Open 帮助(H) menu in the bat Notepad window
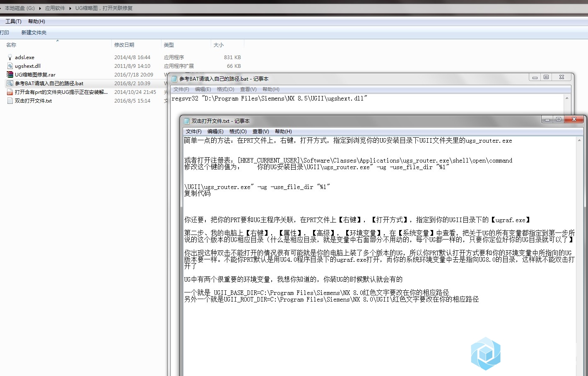The height and width of the screenshot is (376, 588). click(271, 89)
